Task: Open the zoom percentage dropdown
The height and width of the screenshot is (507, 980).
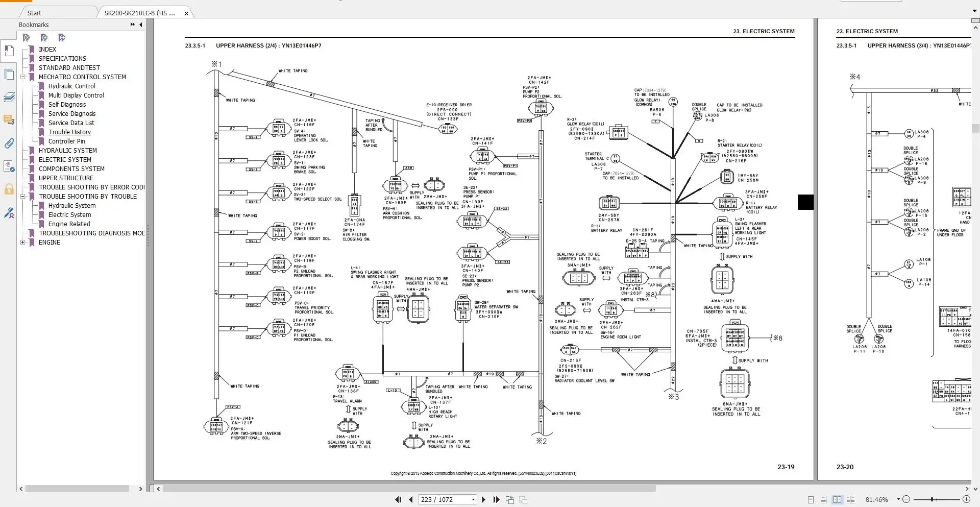Action: click(x=898, y=499)
